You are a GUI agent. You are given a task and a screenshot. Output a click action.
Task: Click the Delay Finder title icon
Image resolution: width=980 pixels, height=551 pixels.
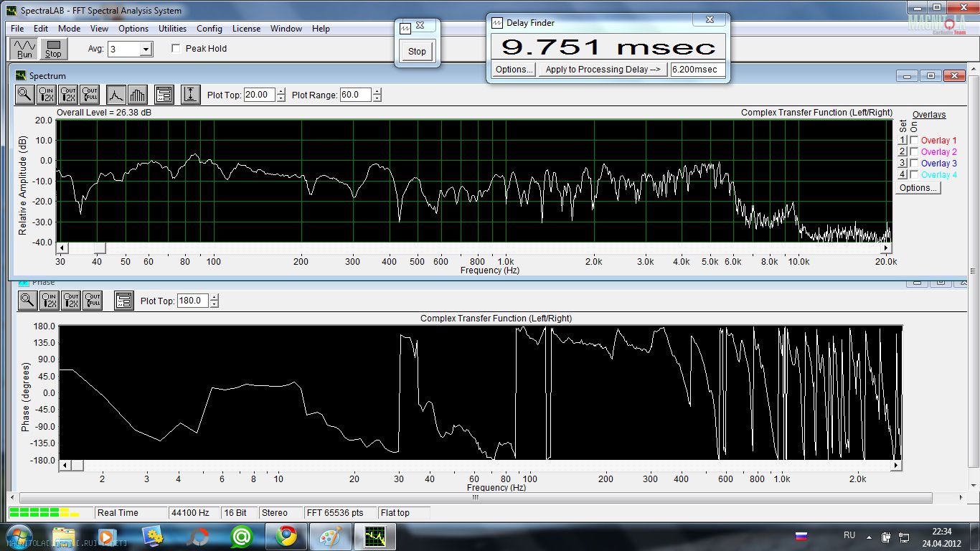(x=497, y=22)
